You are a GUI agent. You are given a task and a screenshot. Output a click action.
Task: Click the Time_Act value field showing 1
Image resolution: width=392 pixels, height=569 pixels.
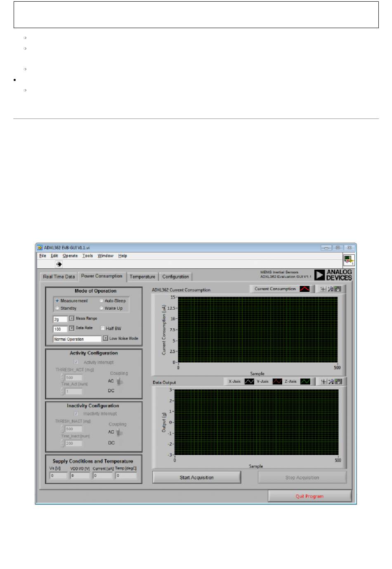74,391
